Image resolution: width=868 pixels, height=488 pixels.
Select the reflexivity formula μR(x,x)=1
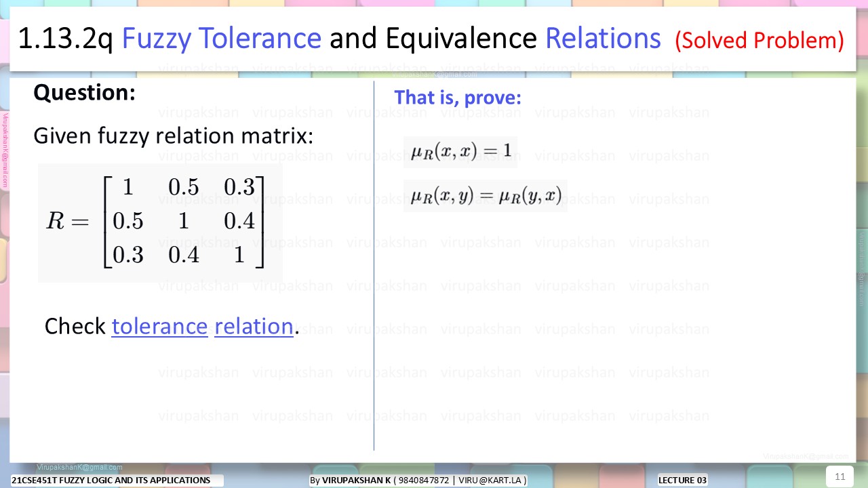(460, 152)
